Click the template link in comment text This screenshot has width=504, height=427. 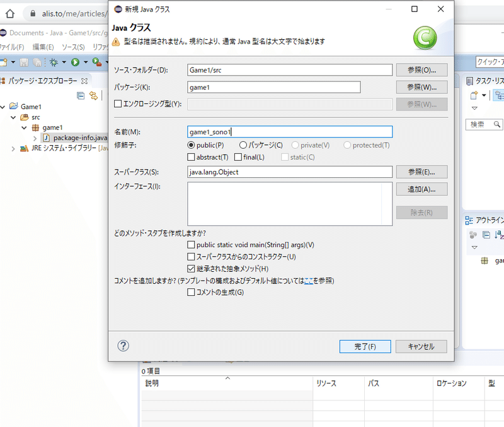(308, 281)
